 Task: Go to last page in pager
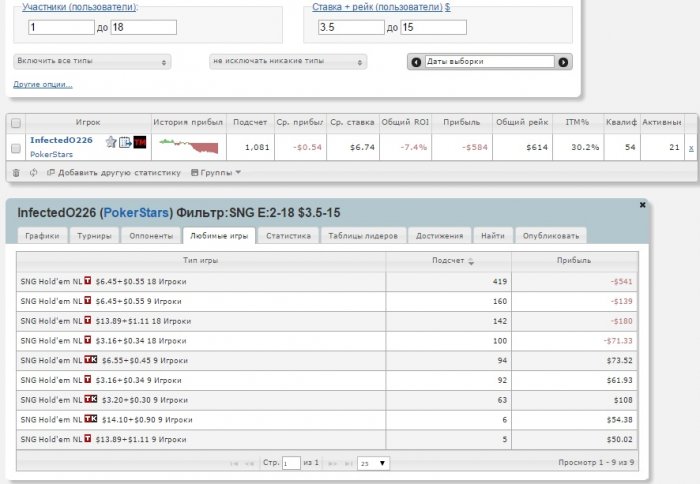coord(349,463)
